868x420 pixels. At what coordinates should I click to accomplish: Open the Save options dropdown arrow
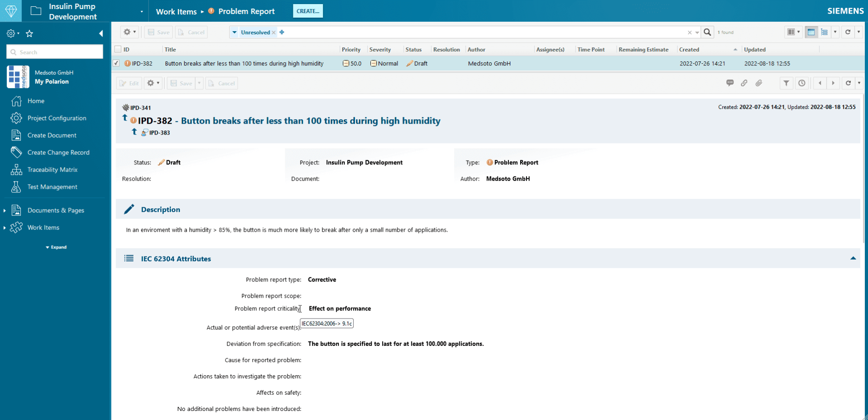(199, 83)
